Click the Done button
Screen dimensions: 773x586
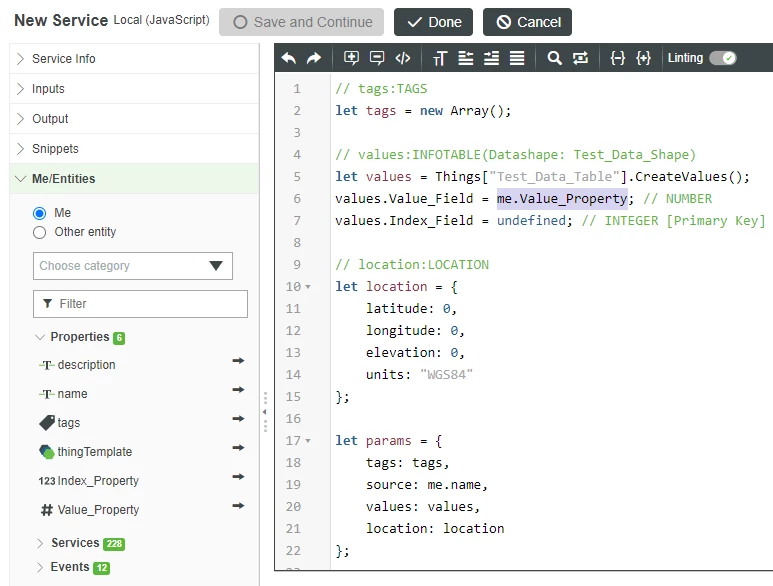(433, 22)
